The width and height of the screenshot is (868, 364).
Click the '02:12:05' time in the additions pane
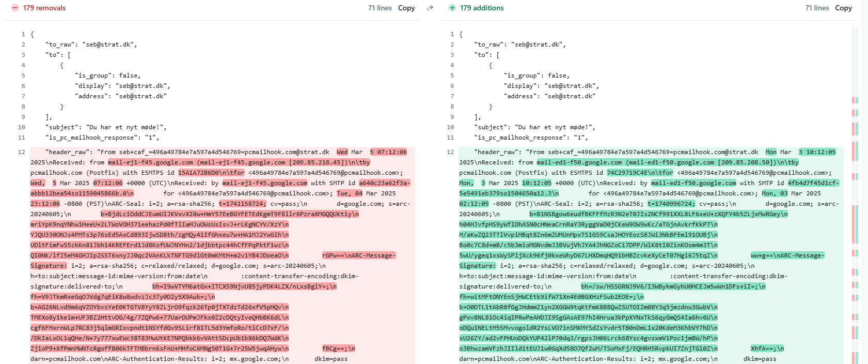[x=474, y=204]
